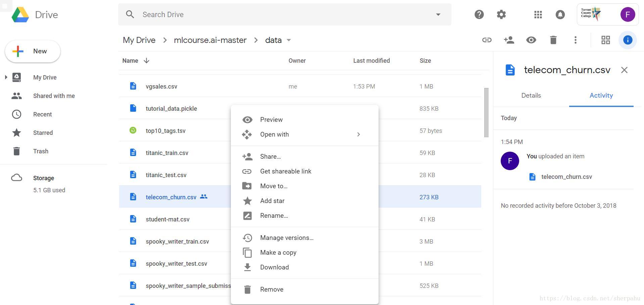Select Move to… menu item
The width and height of the screenshot is (644, 305).
[304, 186]
